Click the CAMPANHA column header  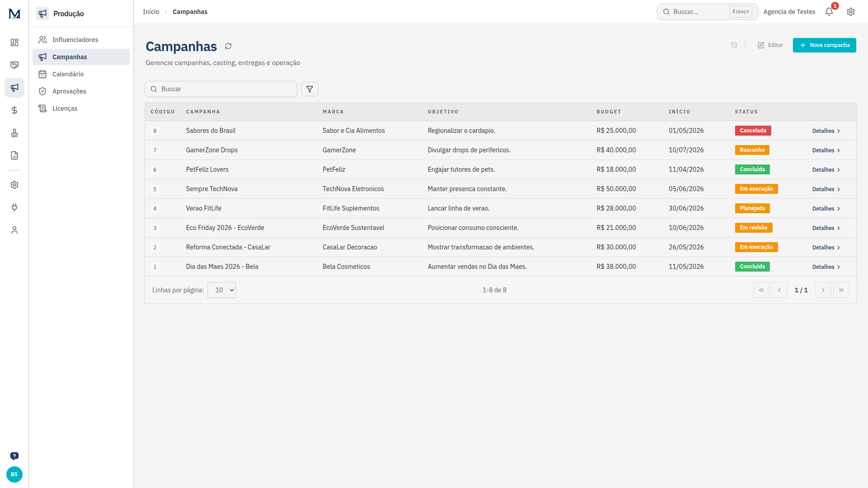click(x=203, y=112)
